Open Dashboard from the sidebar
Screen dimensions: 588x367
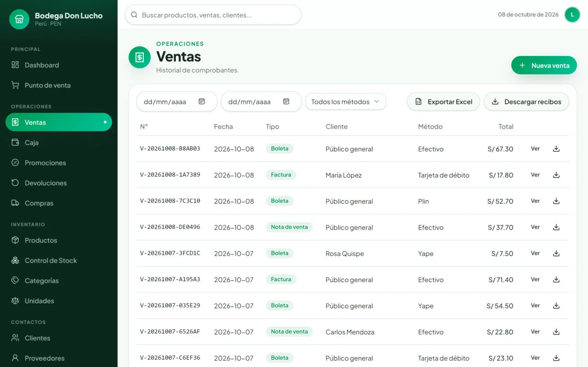[59, 65]
